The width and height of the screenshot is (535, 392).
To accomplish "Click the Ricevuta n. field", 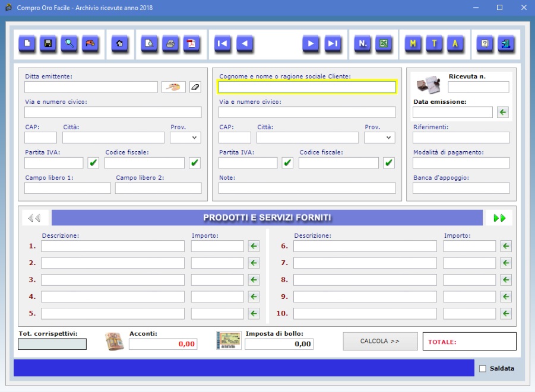I will (x=479, y=87).
